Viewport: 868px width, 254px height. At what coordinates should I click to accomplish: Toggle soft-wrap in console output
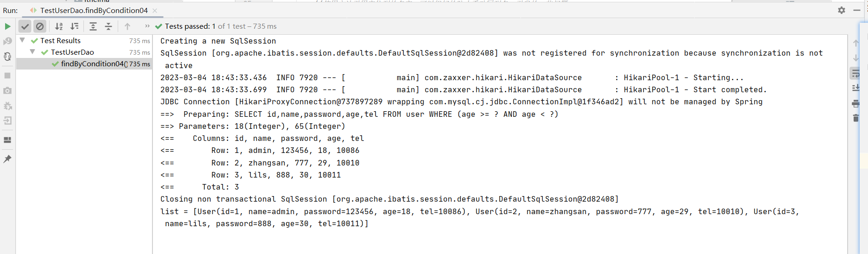click(x=855, y=73)
